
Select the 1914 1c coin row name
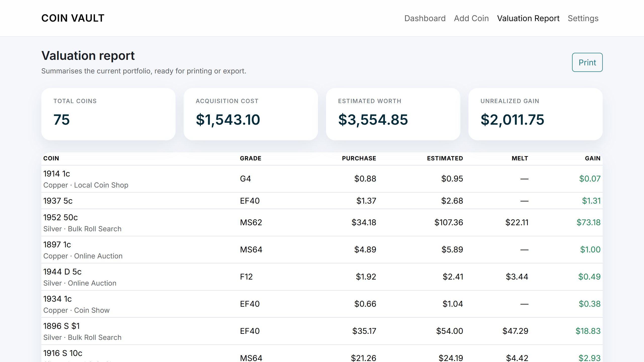click(x=57, y=173)
